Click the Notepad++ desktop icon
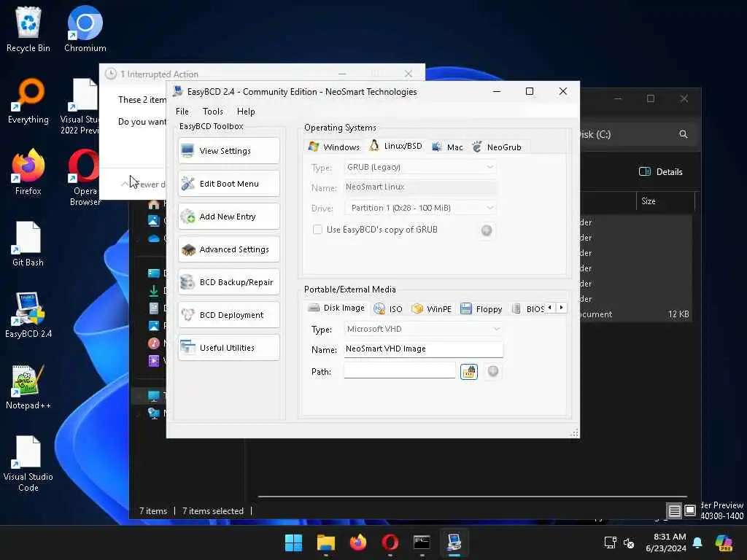Screen dimensions: 747x560 click(x=28, y=386)
